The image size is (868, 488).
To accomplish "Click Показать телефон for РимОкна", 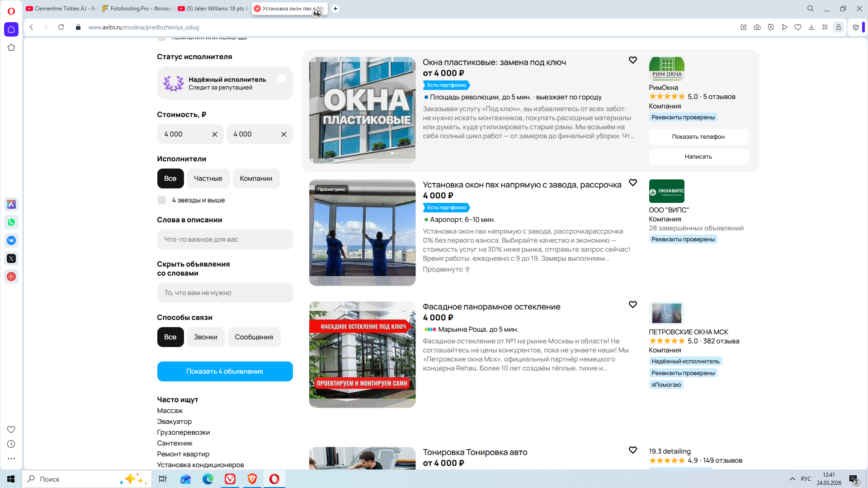I will [x=698, y=137].
